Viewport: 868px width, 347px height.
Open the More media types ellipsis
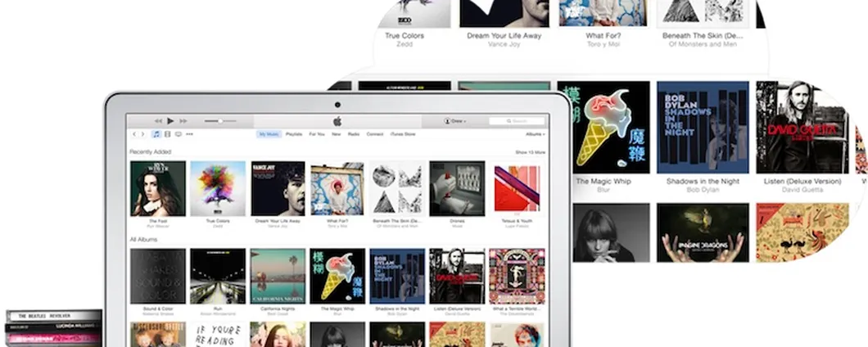[189, 134]
